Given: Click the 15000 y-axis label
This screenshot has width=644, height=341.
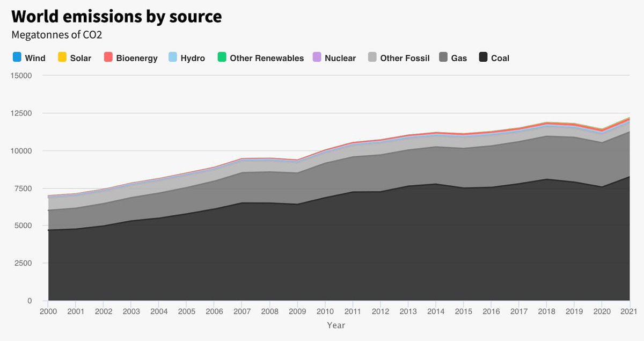Looking at the screenshot, I should click(21, 76).
